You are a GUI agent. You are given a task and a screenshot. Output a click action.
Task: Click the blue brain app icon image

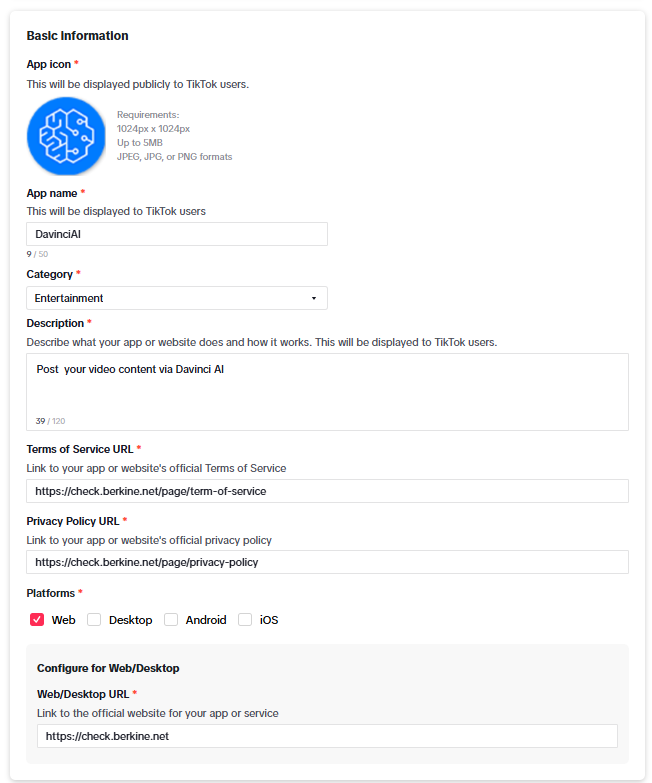(66, 136)
